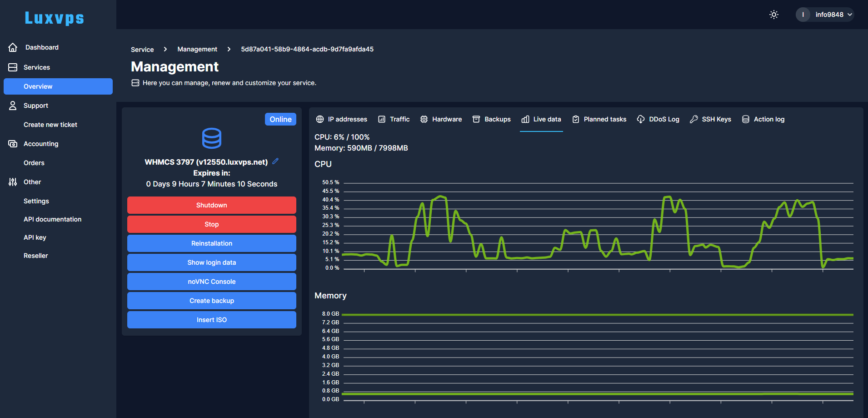Go to Dashboard in sidebar
868x418 pixels.
[58, 47]
